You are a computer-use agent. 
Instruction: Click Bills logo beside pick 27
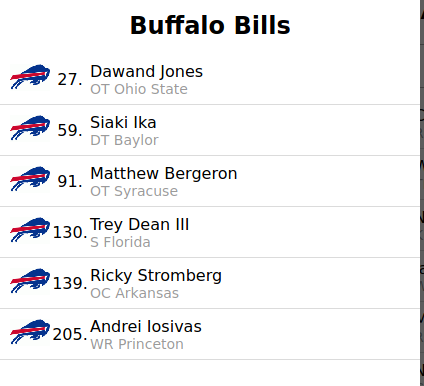[30, 77]
